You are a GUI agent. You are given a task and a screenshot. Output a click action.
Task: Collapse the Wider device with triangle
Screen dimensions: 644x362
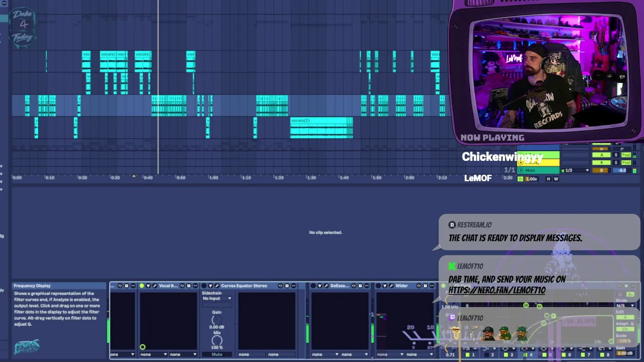tap(385, 286)
